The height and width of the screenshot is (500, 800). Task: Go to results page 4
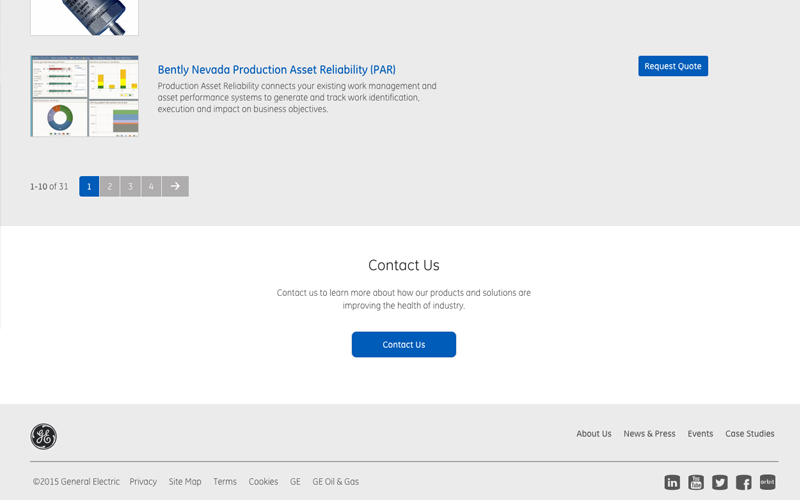151,186
